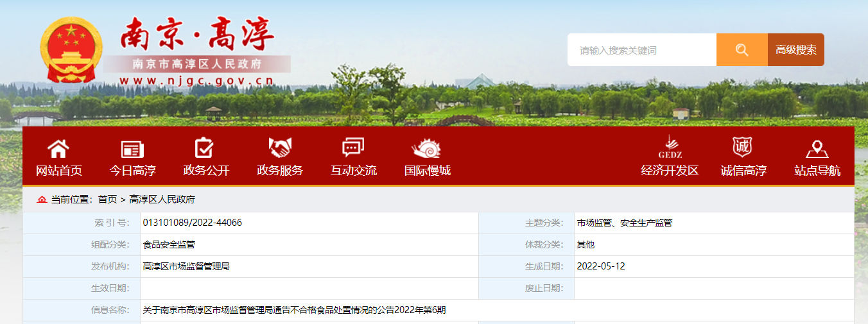
Task: Click the clipboard check icon above 政务公开
Action: tap(204, 148)
